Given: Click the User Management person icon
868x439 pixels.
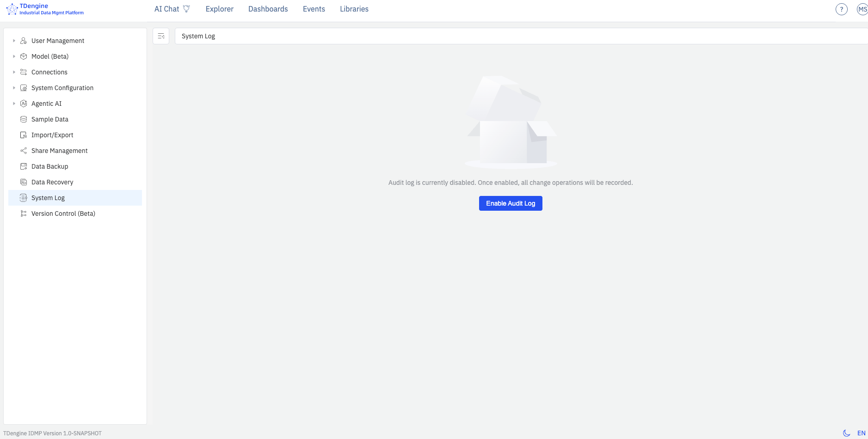Looking at the screenshot, I should tap(24, 41).
